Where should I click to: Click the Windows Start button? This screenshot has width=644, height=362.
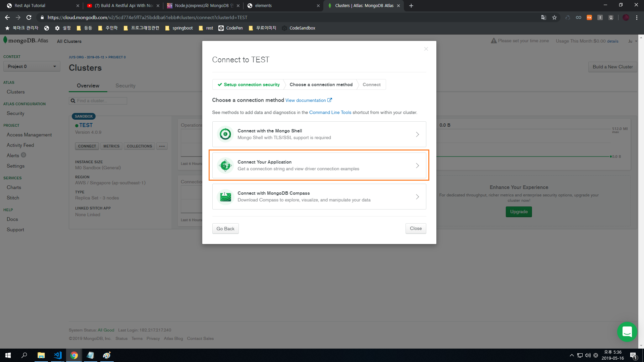(8, 355)
